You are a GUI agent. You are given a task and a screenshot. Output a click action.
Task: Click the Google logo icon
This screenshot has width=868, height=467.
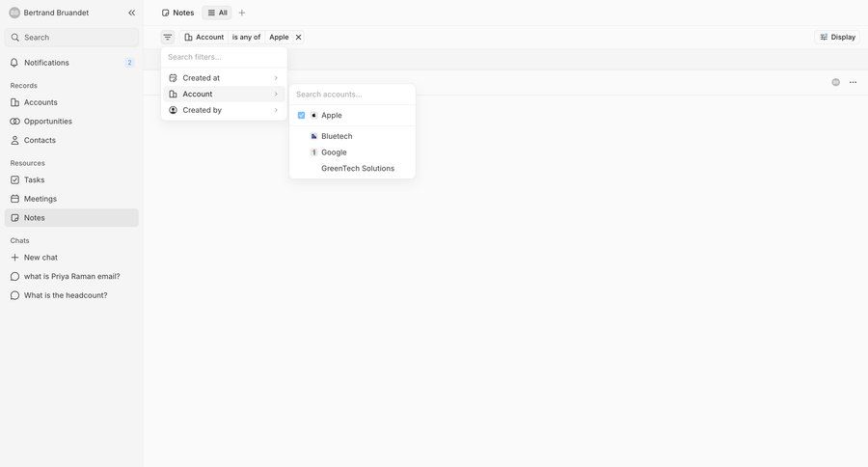[313, 152]
